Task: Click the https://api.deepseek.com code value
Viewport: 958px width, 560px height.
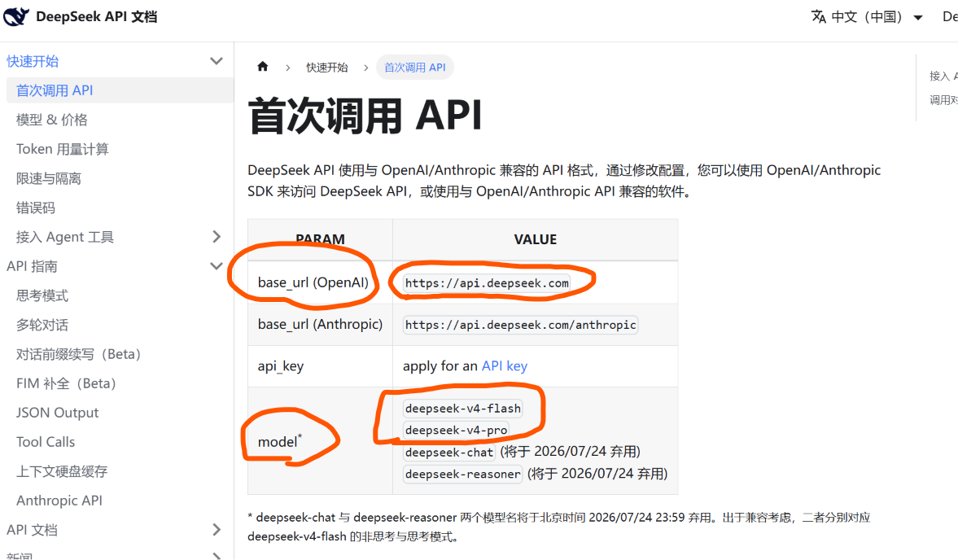Action: coord(487,282)
